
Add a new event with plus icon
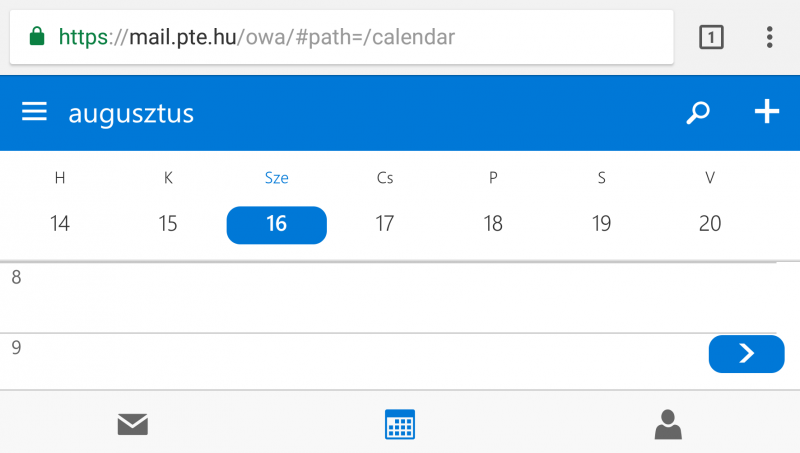[767, 112]
